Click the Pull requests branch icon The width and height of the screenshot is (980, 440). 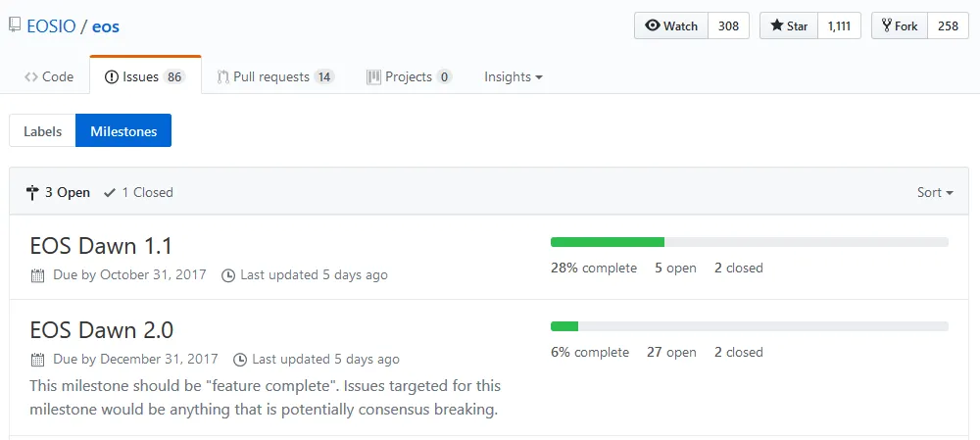coord(223,76)
